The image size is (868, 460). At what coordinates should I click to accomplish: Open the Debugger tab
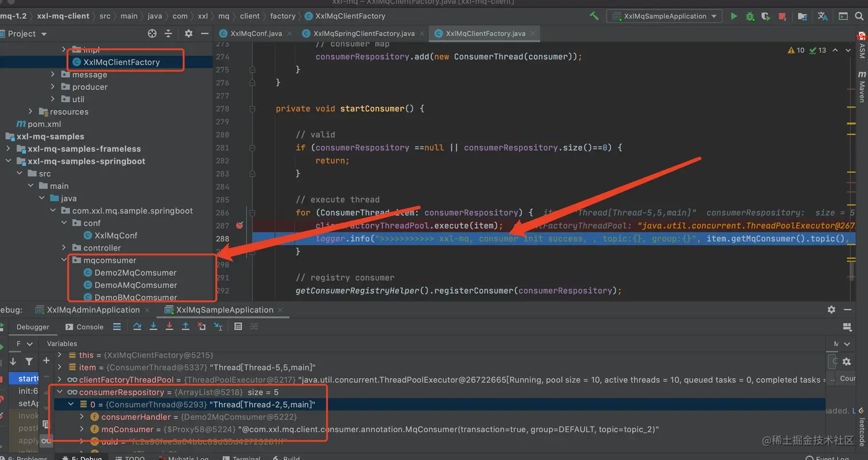pos(33,327)
